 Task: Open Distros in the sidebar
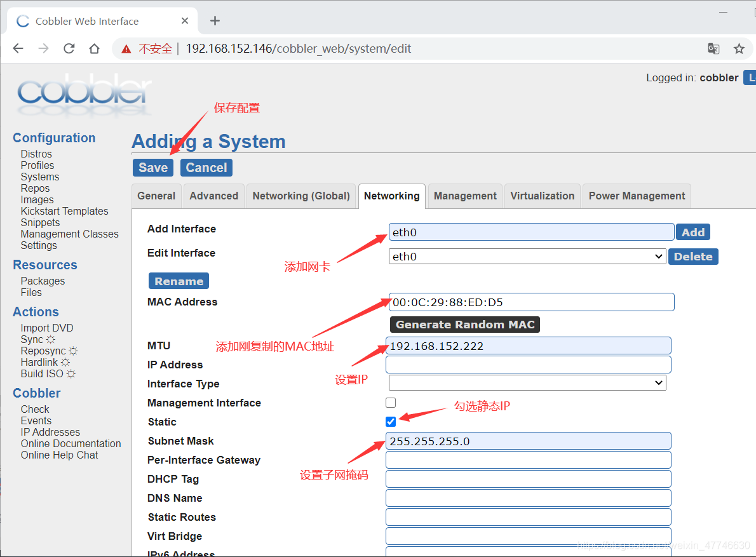point(36,154)
